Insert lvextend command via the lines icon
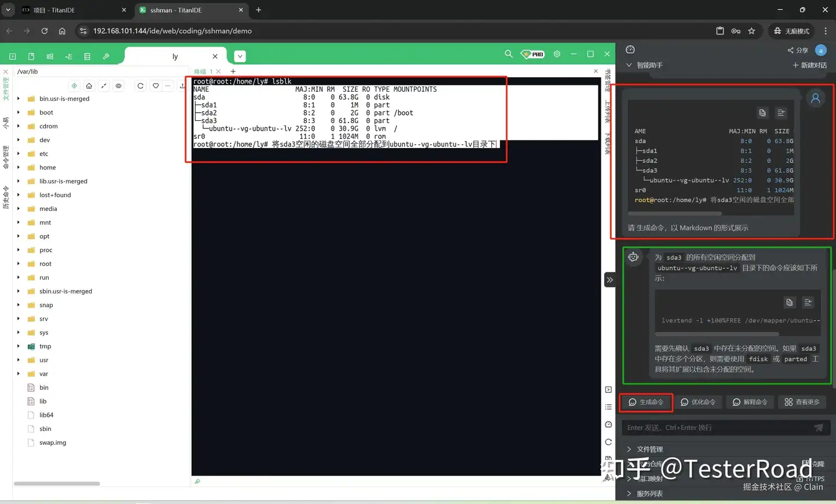 pyautogui.click(x=808, y=303)
